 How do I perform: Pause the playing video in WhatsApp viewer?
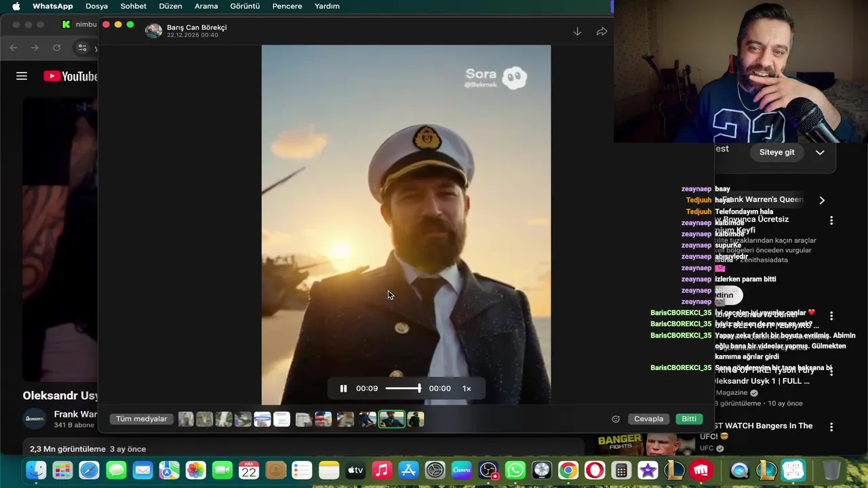[343, 388]
